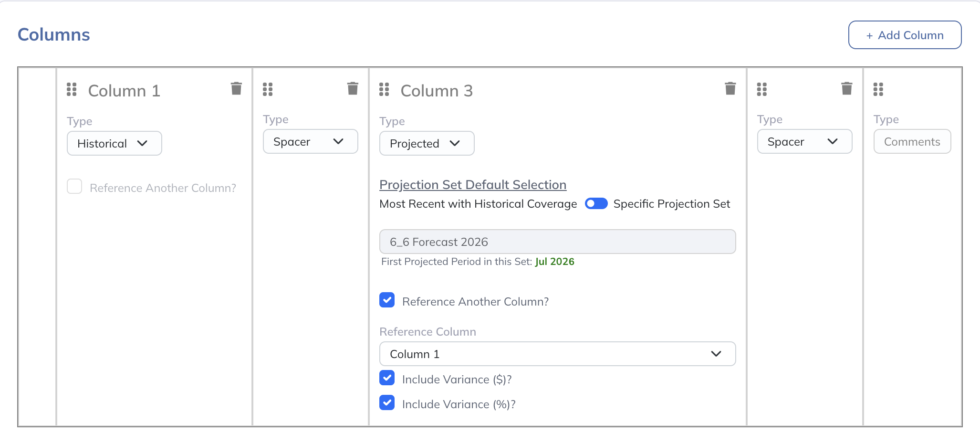Check Reference Another Column in Column 1
This screenshot has width=980, height=444.
(x=74, y=187)
